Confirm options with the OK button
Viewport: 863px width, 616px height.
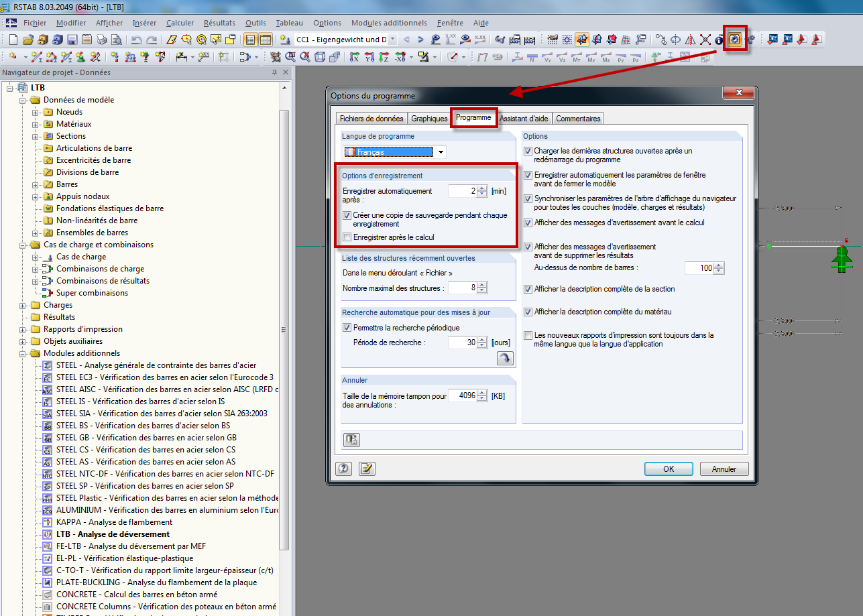tap(668, 469)
